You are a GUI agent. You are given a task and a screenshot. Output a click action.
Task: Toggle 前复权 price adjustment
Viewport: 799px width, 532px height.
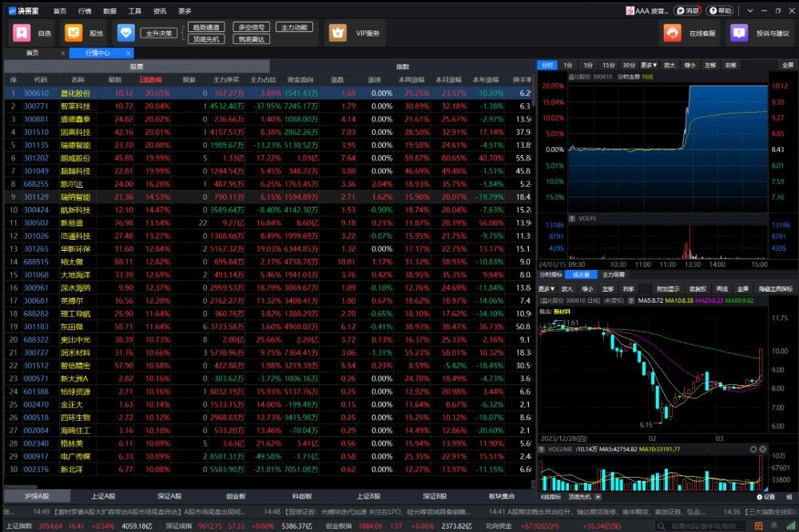698,288
